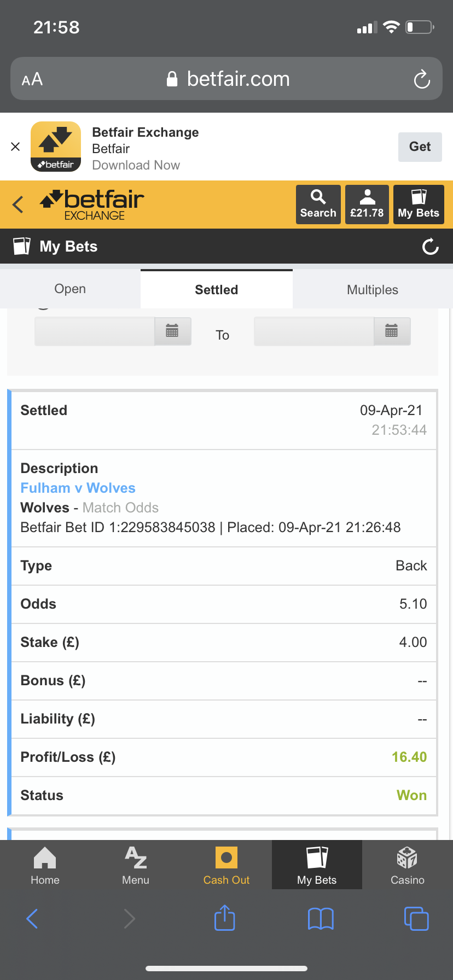Open Search in Betfair header

pyautogui.click(x=318, y=205)
